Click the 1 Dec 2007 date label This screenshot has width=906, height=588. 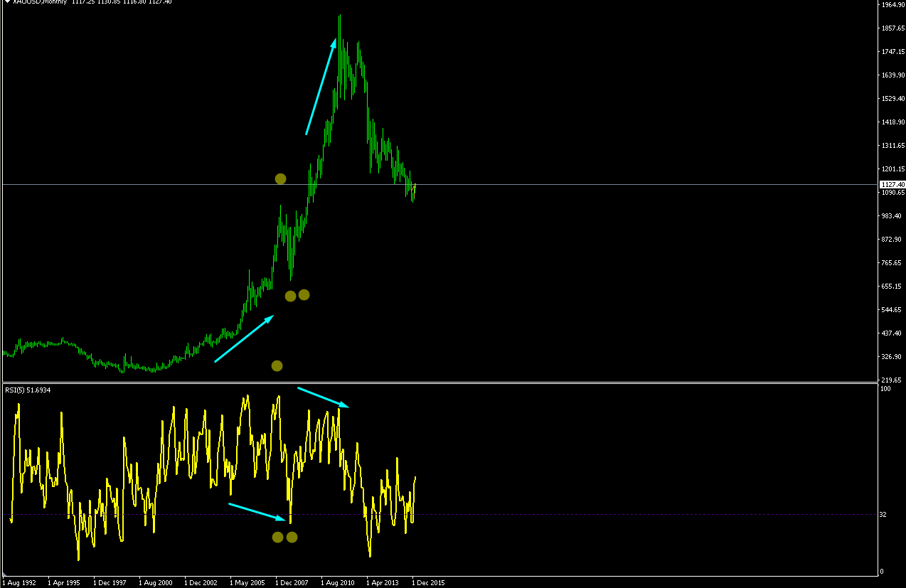[x=291, y=582]
